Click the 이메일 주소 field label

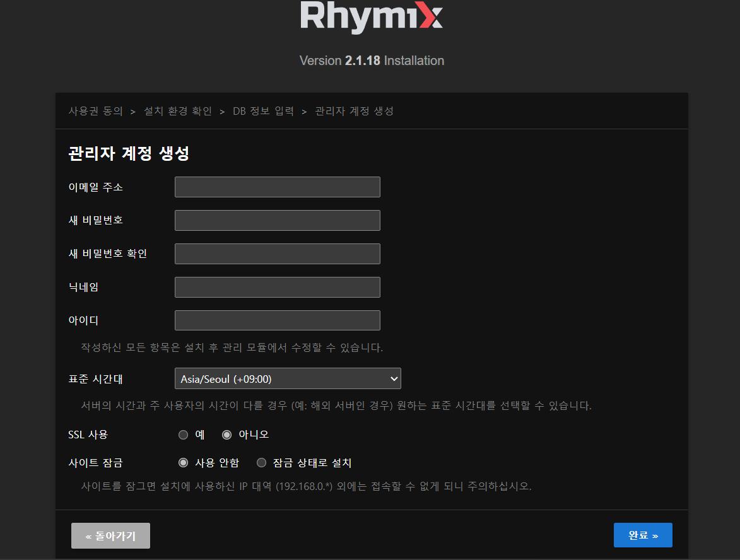click(95, 187)
